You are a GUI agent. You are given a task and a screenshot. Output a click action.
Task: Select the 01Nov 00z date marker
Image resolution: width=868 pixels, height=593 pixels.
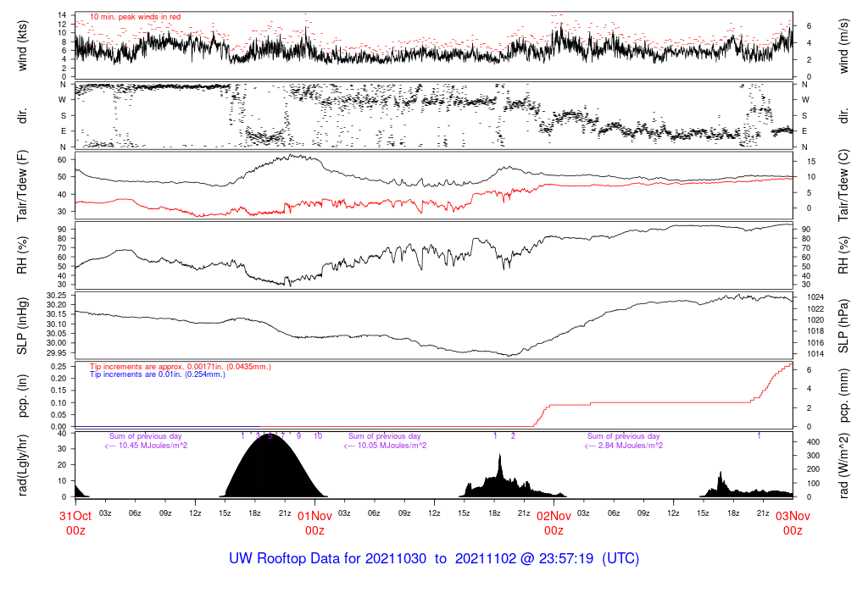pyautogui.click(x=314, y=523)
